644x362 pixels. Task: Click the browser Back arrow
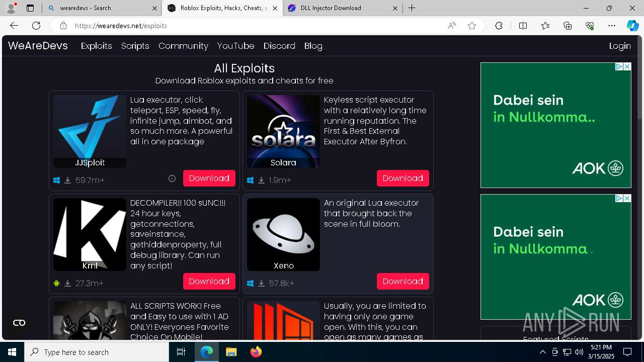click(x=14, y=26)
